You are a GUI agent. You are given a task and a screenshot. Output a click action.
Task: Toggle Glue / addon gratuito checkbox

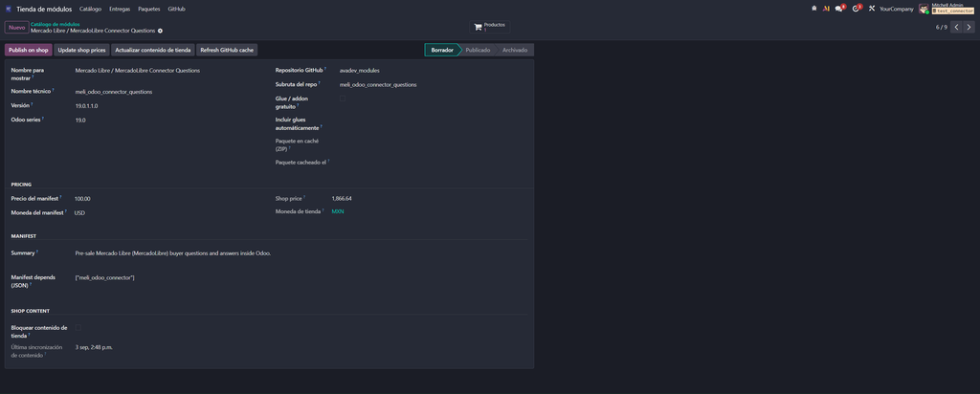pyautogui.click(x=343, y=98)
